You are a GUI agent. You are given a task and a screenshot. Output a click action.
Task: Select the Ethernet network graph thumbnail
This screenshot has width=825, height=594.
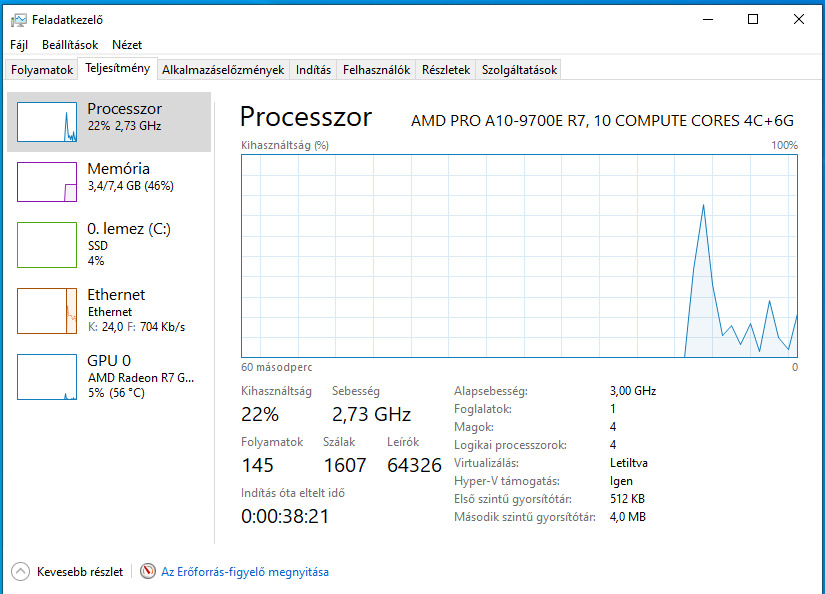[x=47, y=310]
